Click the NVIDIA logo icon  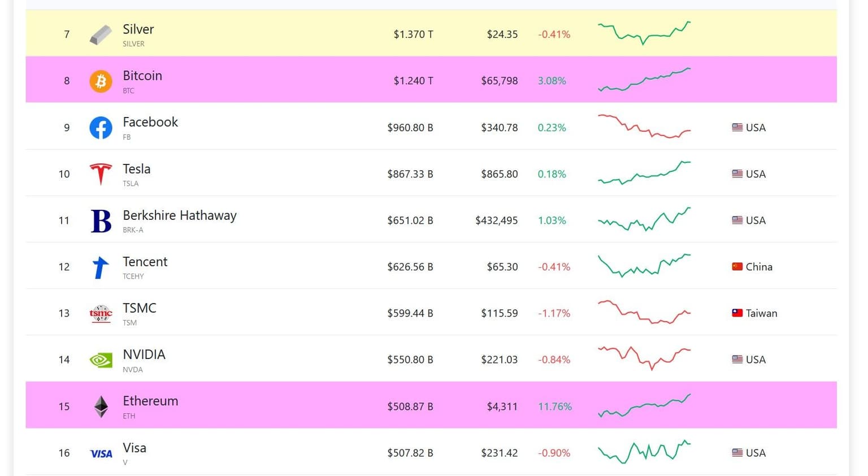101,360
